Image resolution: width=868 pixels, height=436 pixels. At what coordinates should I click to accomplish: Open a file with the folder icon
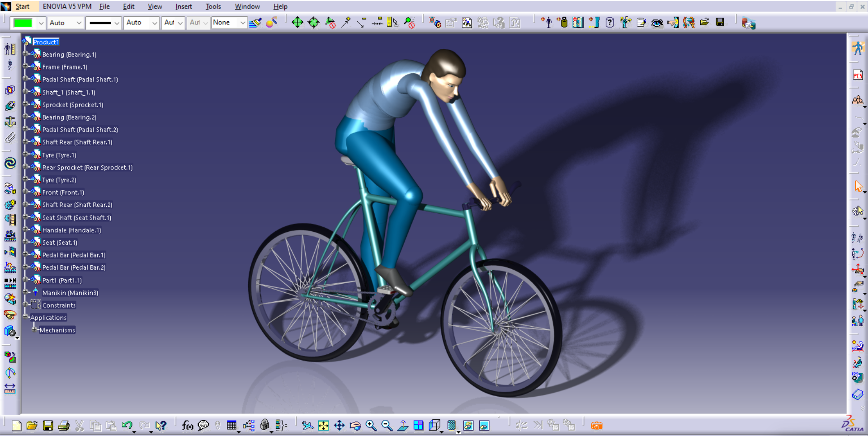coord(32,426)
